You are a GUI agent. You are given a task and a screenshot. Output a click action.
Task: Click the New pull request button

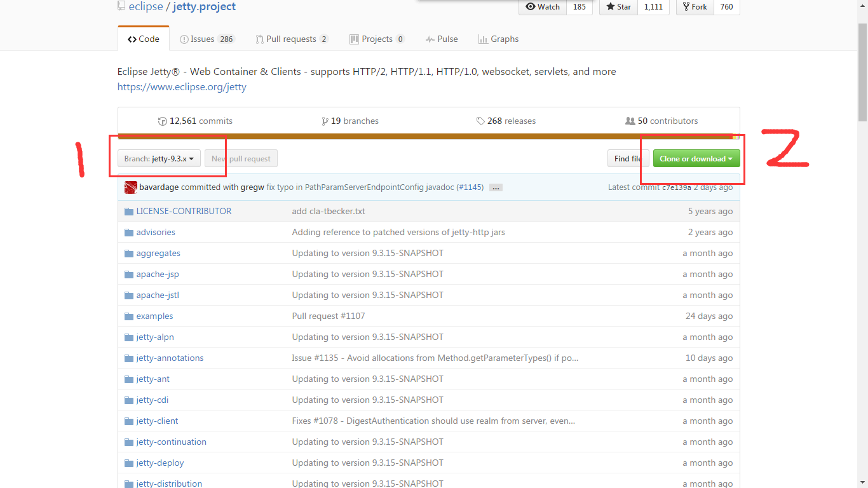coord(241,159)
